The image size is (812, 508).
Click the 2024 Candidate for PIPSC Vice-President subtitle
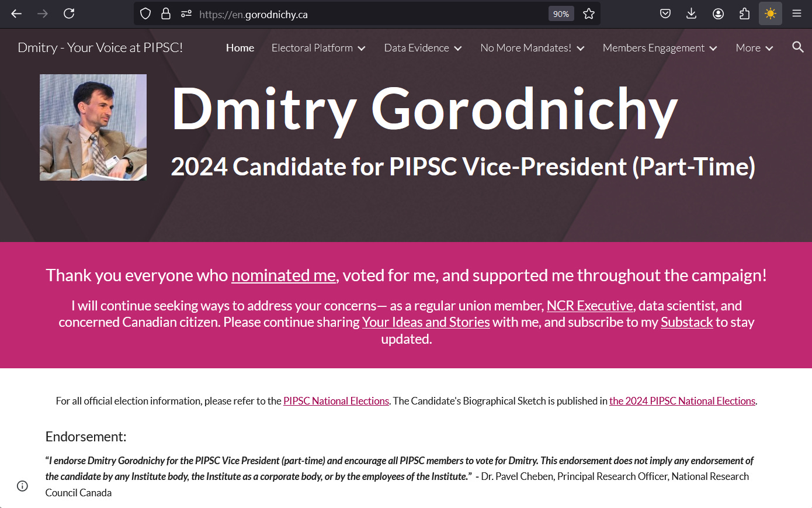(x=463, y=167)
